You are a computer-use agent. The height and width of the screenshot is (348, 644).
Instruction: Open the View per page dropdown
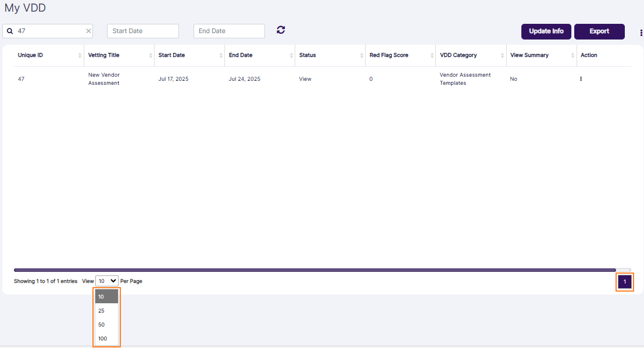pyautogui.click(x=106, y=281)
